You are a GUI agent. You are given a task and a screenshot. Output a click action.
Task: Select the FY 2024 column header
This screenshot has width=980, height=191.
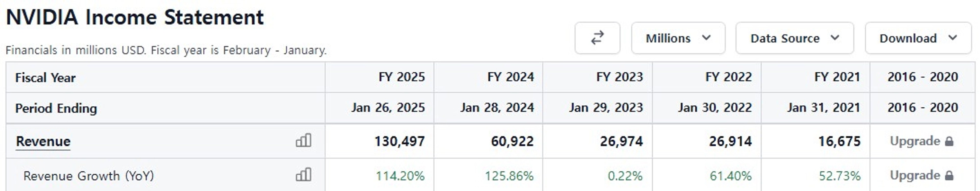pyautogui.click(x=510, y=77)
